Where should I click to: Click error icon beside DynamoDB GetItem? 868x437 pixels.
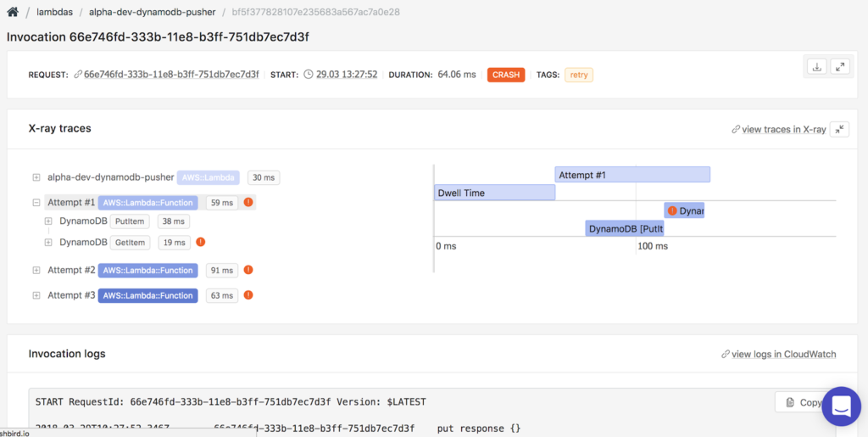(201, 242)
